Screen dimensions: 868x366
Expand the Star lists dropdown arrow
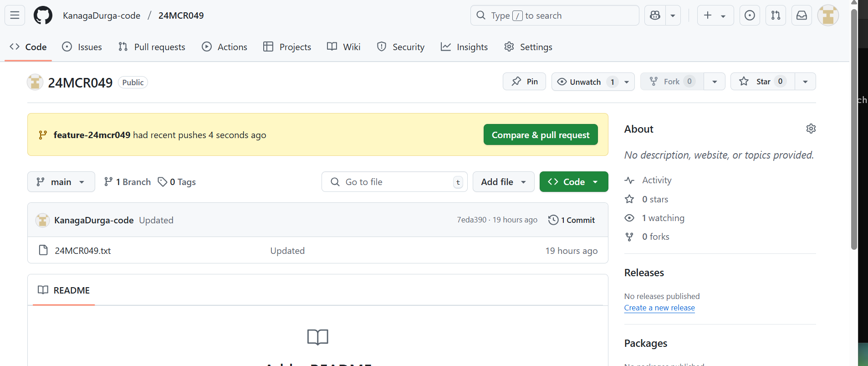[x=805, y=82]
